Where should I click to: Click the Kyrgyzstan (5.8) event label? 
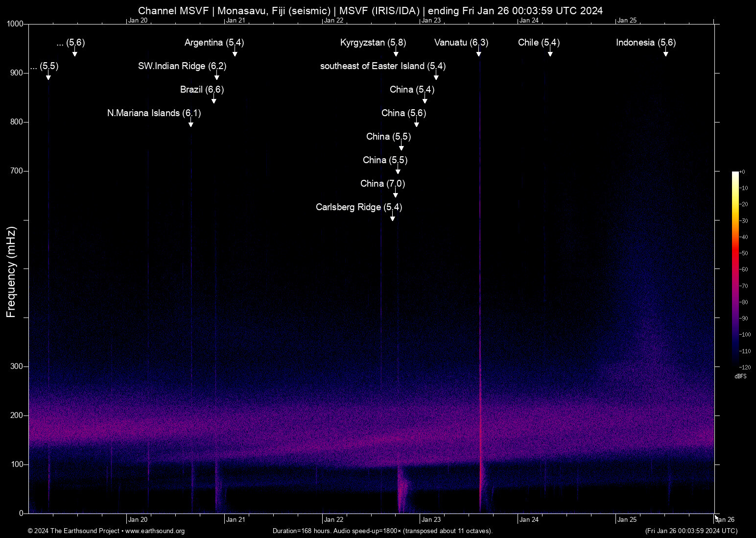click(x=372, y=43)
